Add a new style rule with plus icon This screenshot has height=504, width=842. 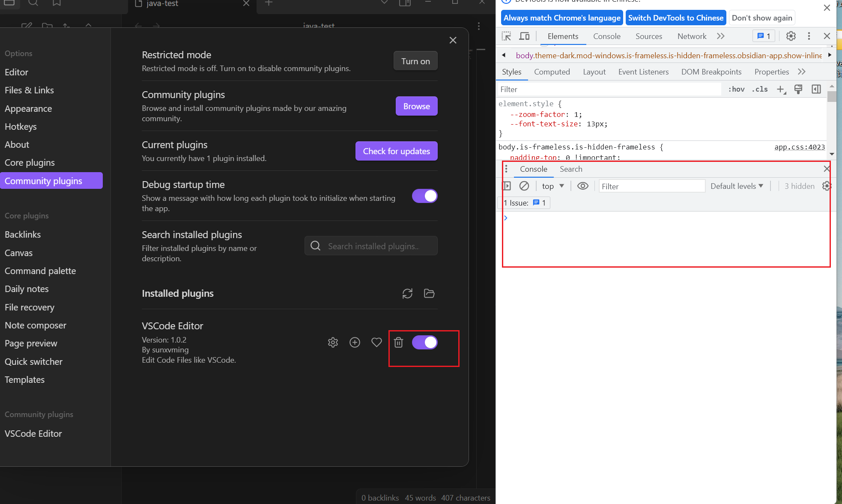pos(780,89)
